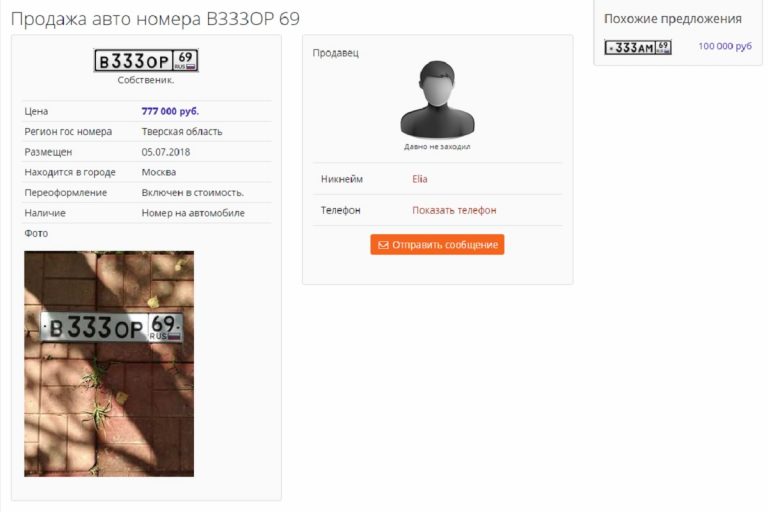Click the envelope icon on the orange button
This screenshot has width=768, height=512.
click(384, 245)
